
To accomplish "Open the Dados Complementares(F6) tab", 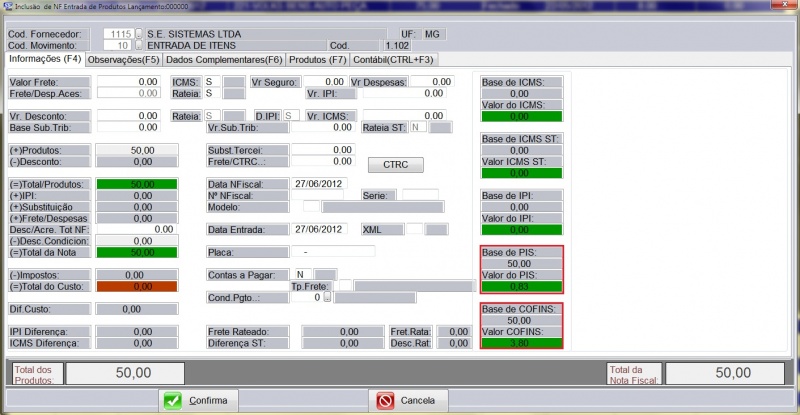I will click(x=215, y=60).
